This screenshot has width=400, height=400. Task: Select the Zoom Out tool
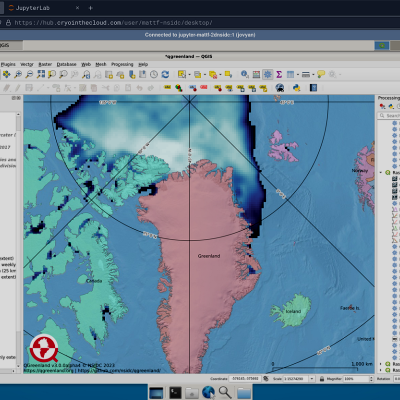pyautogui.click(x=29, y=74)
